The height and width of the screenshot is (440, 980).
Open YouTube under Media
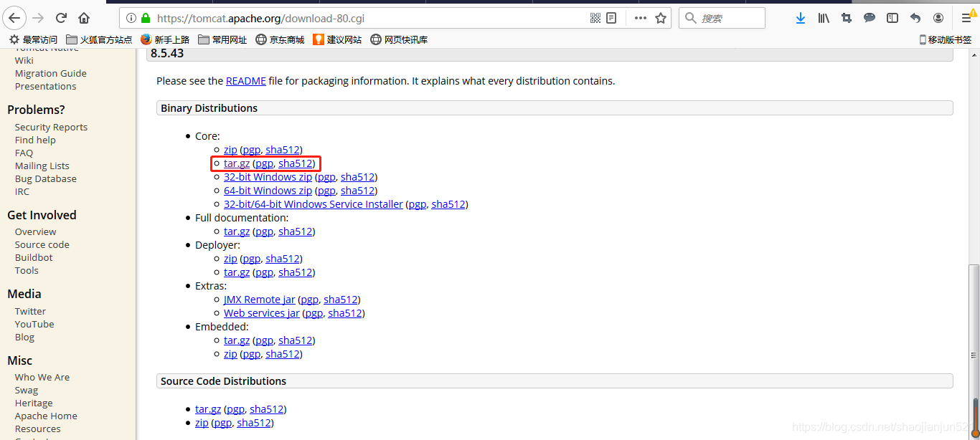point(34,324)
